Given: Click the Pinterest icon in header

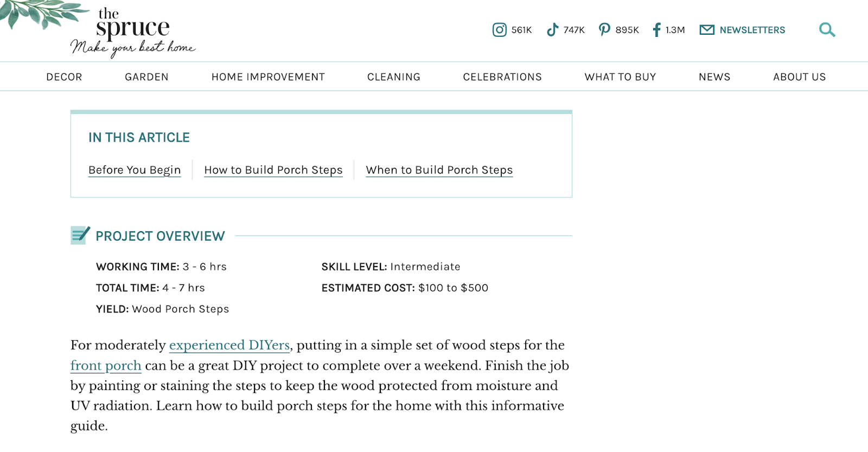Looking at the screenshot, I should 604,30.
